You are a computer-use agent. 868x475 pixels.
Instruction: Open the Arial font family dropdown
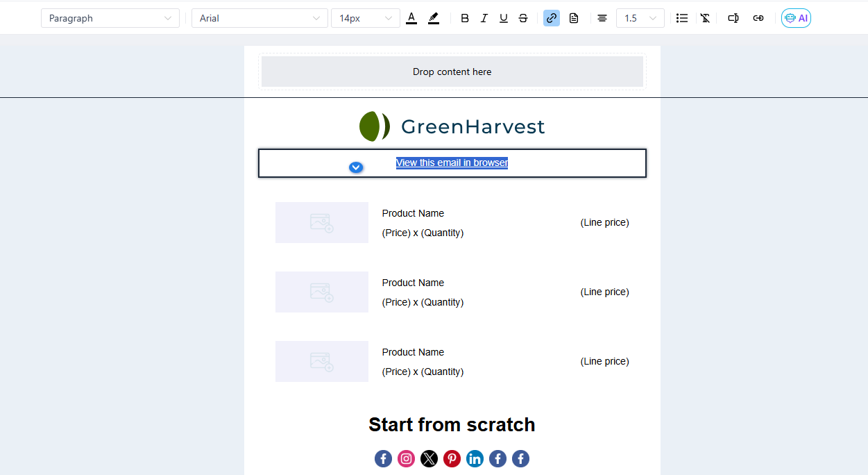click(x=259, y=18)
